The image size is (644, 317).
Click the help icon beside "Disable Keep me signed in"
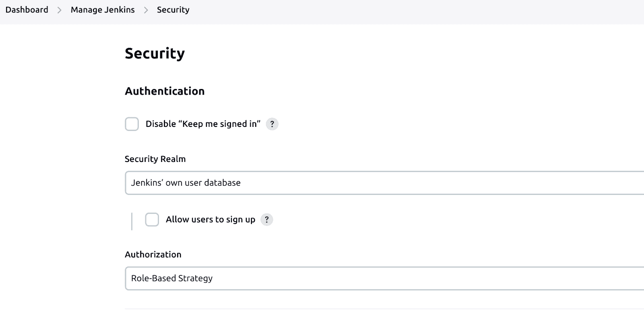click(272, 124)
